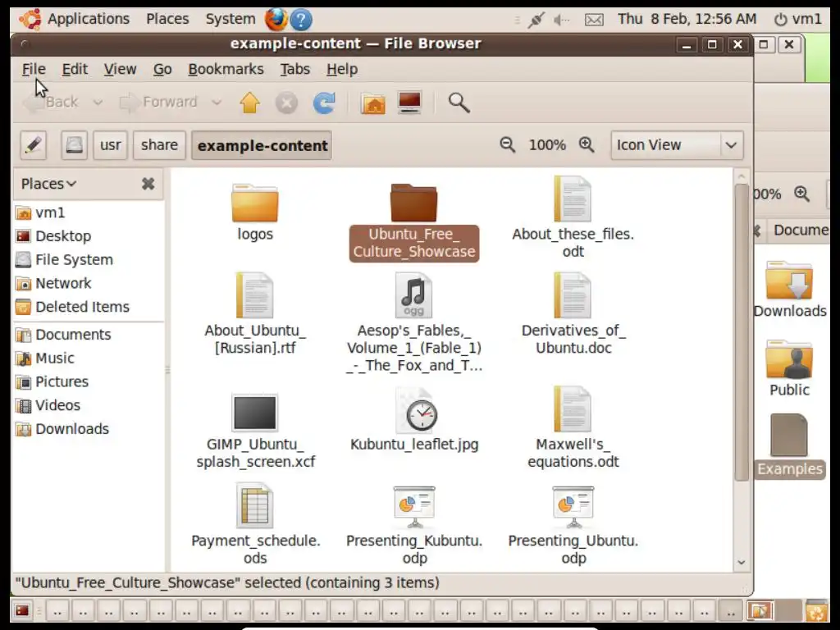Select Kubuntu_leaflet.jpg file
Image resolution: width=840 pixels, height=630 pixels.
coord(414,421)
